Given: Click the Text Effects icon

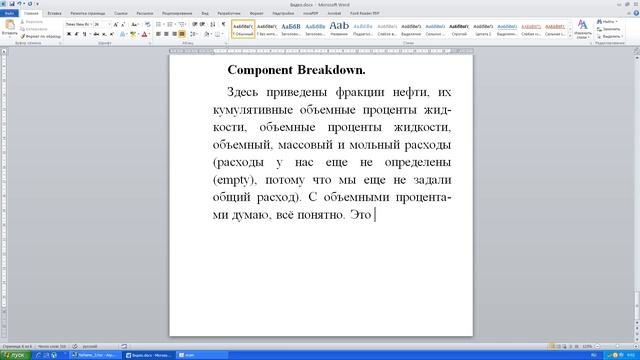Looking at the screenshot, I should [x=122, y=34].
